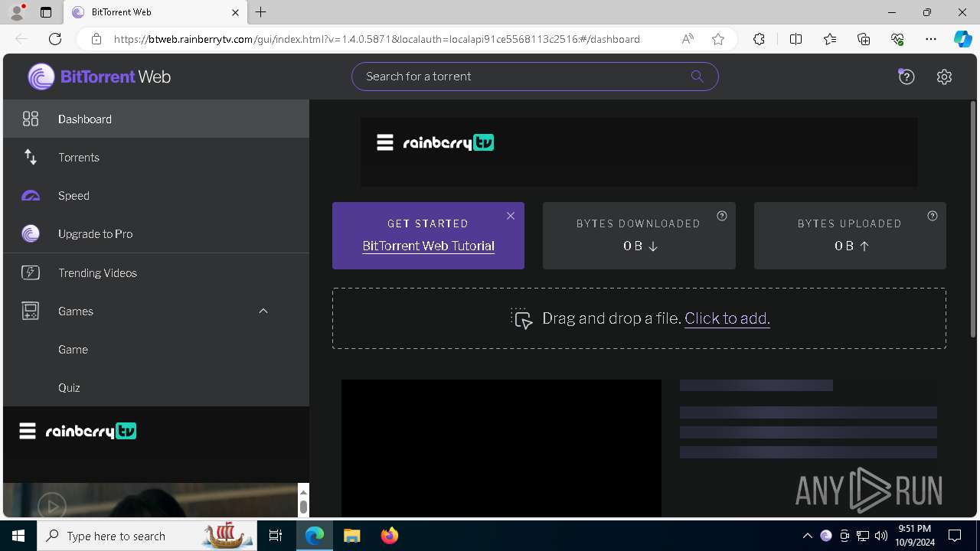Open the Game submenu item
This screenshot has width=980, height=551.
(x=156, y=349)
